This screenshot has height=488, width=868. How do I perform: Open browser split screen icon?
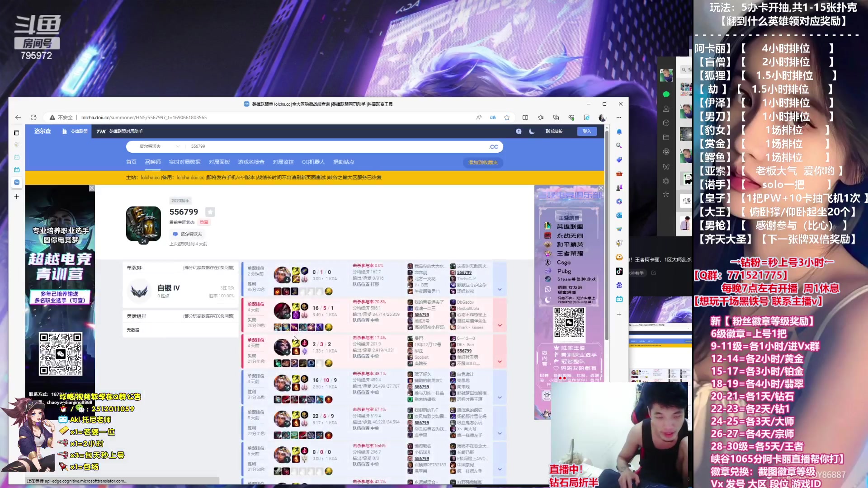click(525, 117)
